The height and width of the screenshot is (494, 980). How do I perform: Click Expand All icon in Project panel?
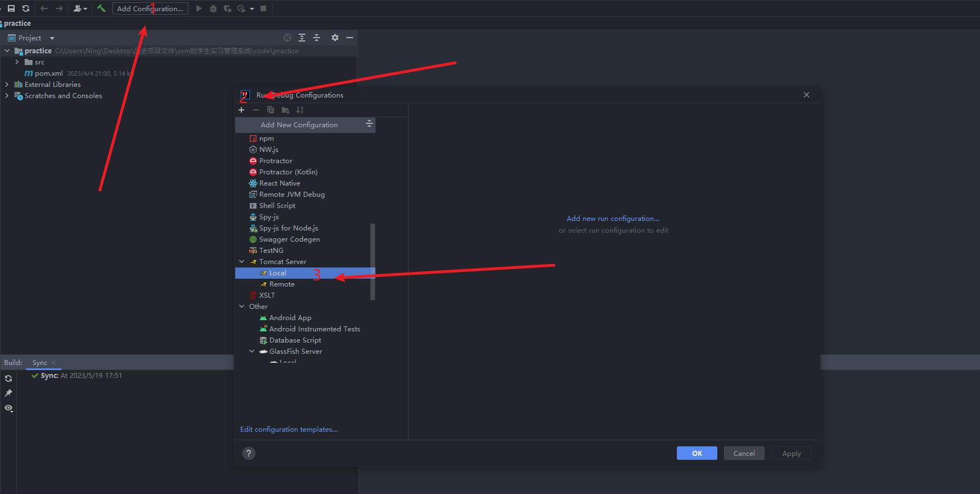pyautogui.click(x=302, y=38)
